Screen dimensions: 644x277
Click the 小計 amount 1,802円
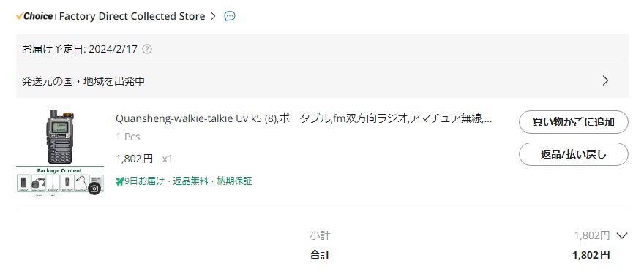point(592,235)
